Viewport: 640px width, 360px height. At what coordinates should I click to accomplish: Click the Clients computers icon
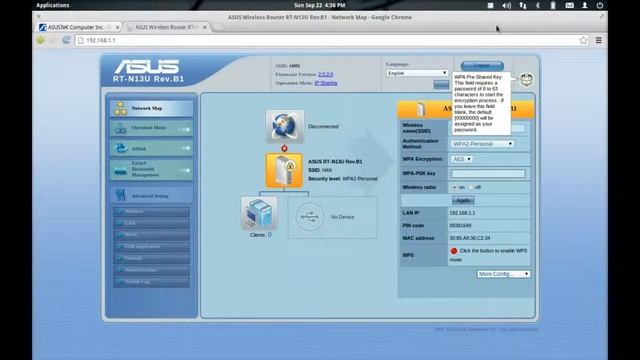(x=259, y=213)
